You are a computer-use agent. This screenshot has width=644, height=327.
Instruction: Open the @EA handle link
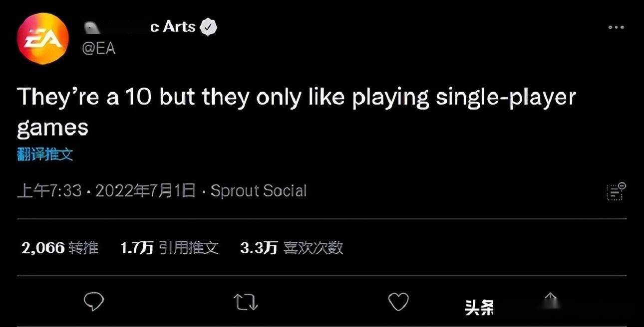click(98, 49)
